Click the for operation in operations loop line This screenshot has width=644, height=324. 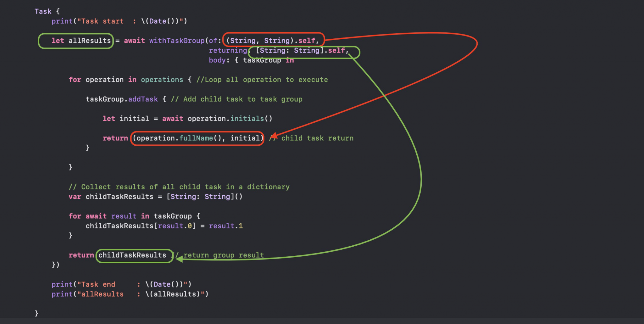126,79
